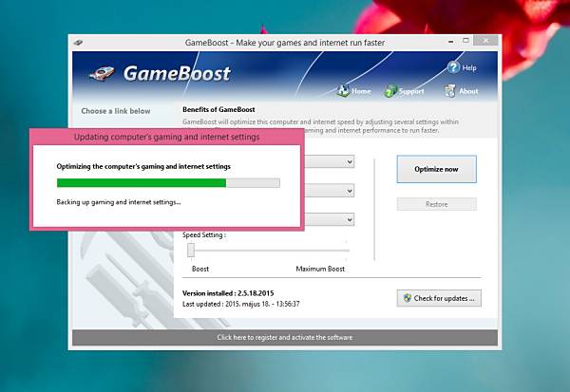Viewport: 570px width, 392px height.
Task: Click 'Backing up gaming and internet settings...' status
Action: pyautogui.click(x=119, y=202)
